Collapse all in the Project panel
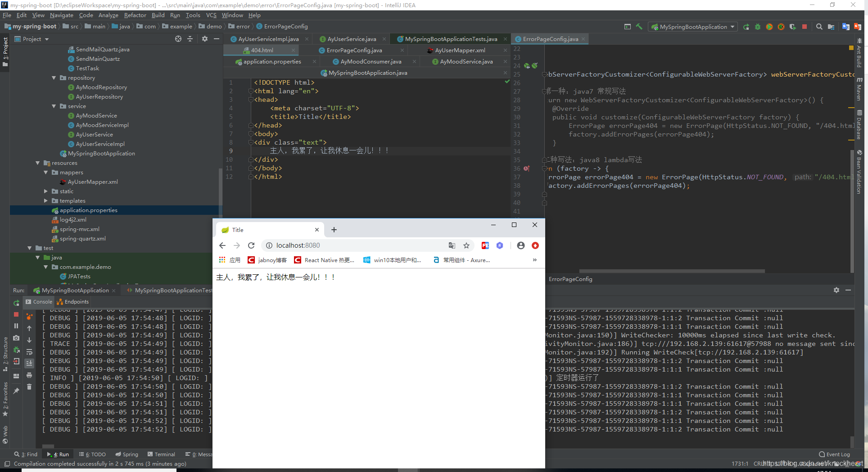This screenshot has width=868, height=472. [x=190, y=39]
